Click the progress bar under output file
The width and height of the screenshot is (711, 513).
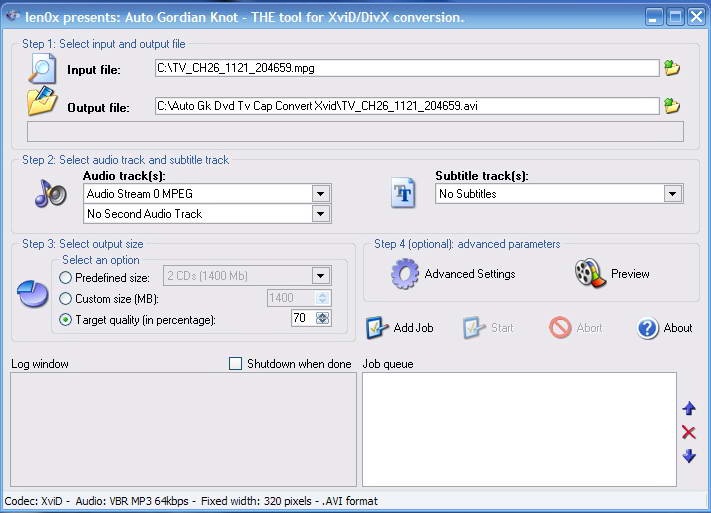pyautogui.click(x=355, y=132)
